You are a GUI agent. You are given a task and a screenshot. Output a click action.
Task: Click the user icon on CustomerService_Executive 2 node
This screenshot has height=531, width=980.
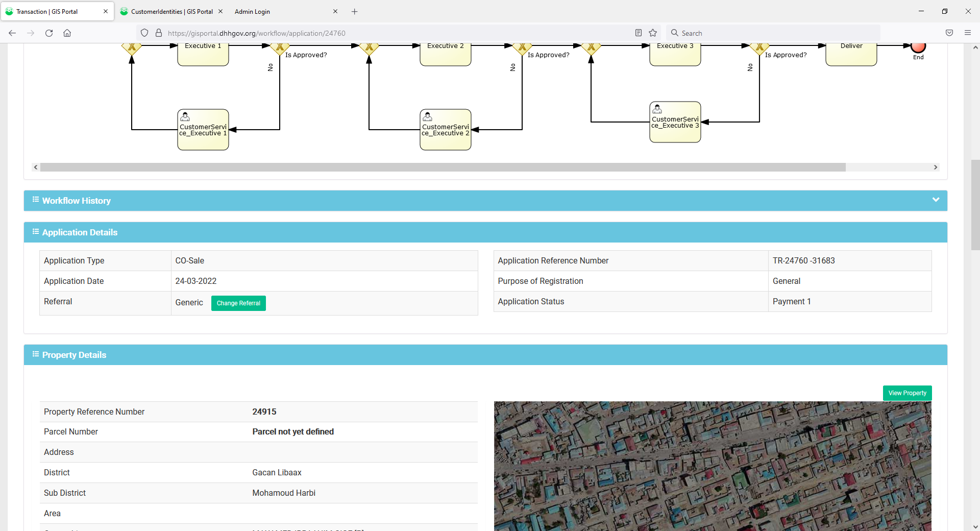click(x=428, y=117)
